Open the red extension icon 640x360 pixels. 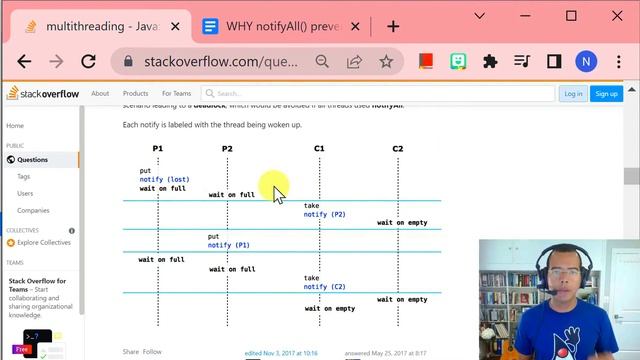click(x=426, y=62)
